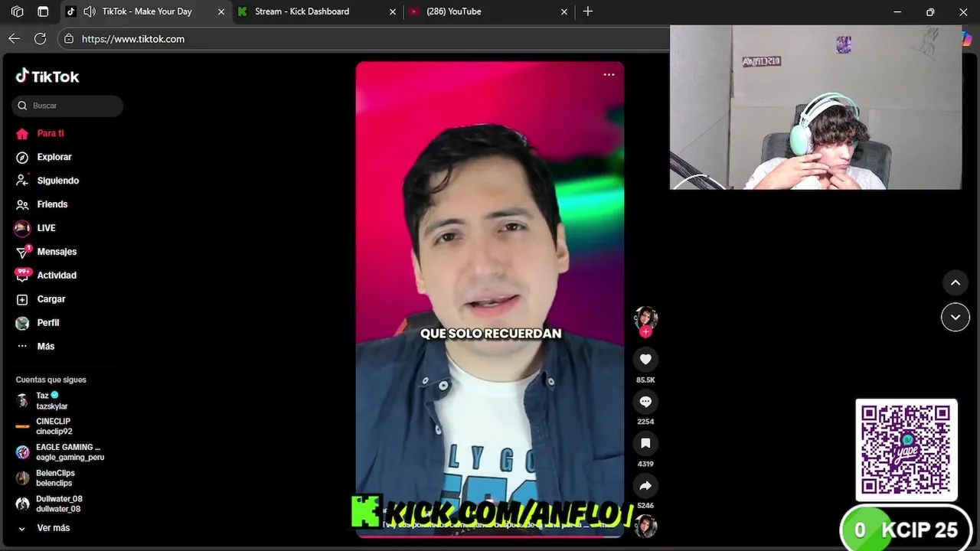Go to previous video up arrow

coord(955,283)
